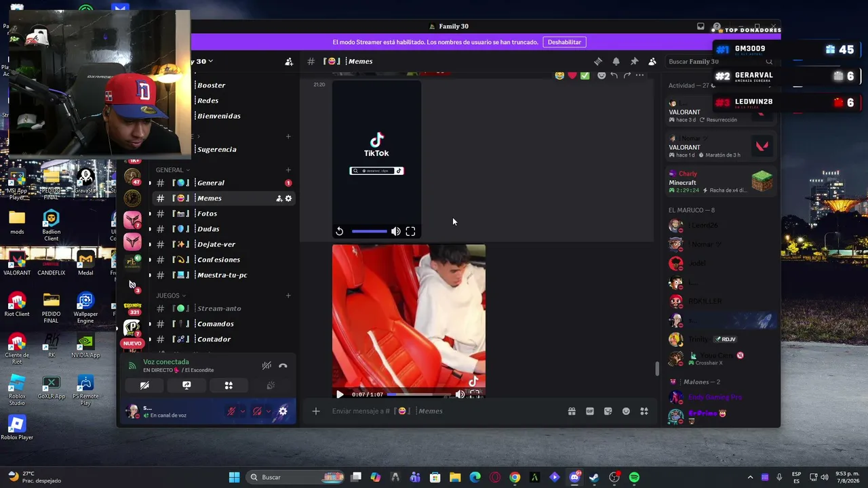Go to the Dejate-ver channel
Image resolution: width=868 pixels, height=488 pixels.
pos(222,245)
